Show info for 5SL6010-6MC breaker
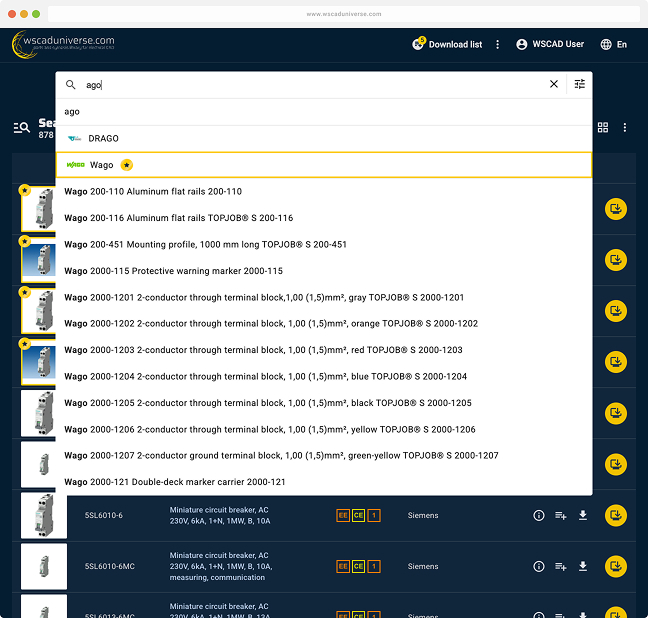 [538, 566]
